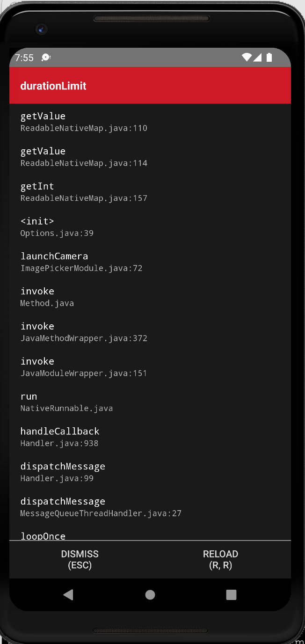Image resolution: width=305 pixels, height=644 pixels.
Task: Open the invoke frame in JavaMethodWrapper.java
Action: tap(84, 331)
